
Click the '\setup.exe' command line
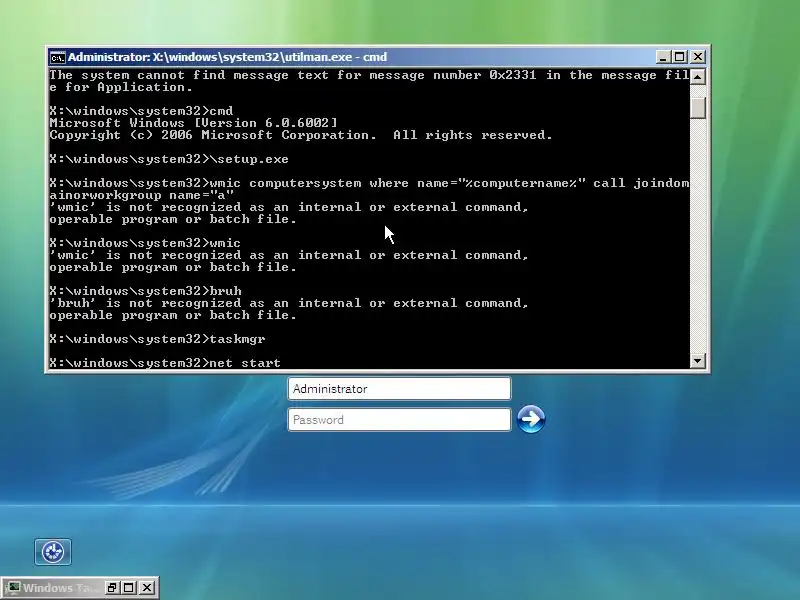169,159
